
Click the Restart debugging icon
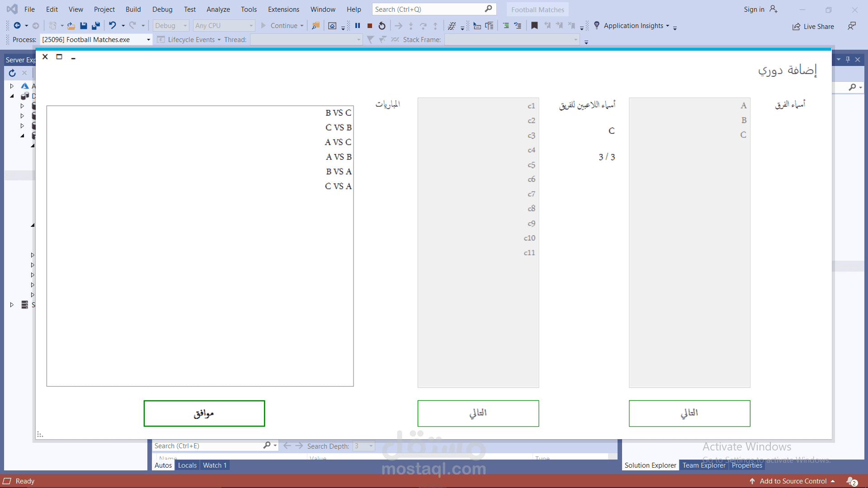(x=382, y=26)
